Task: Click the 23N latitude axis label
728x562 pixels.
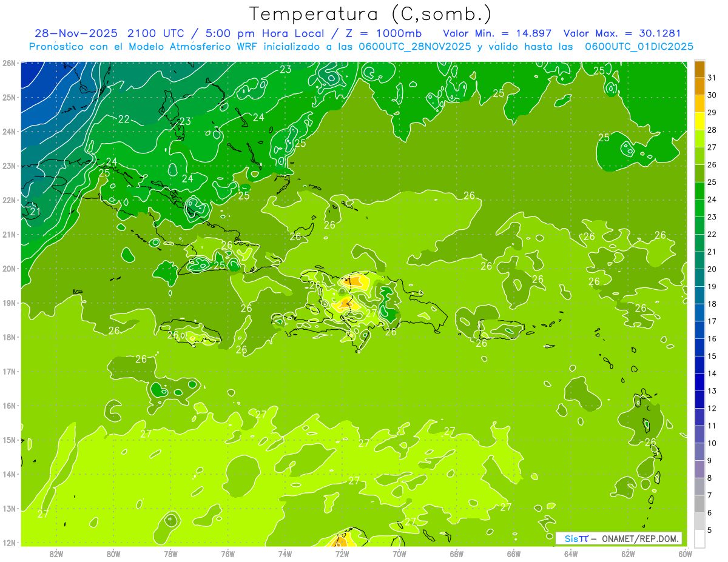Action: pos(8,166)
